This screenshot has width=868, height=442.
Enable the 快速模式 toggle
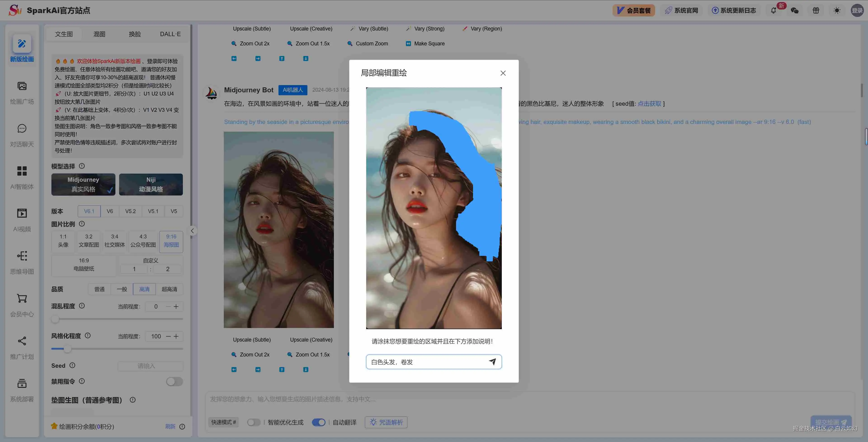click(x=254, y=422)
